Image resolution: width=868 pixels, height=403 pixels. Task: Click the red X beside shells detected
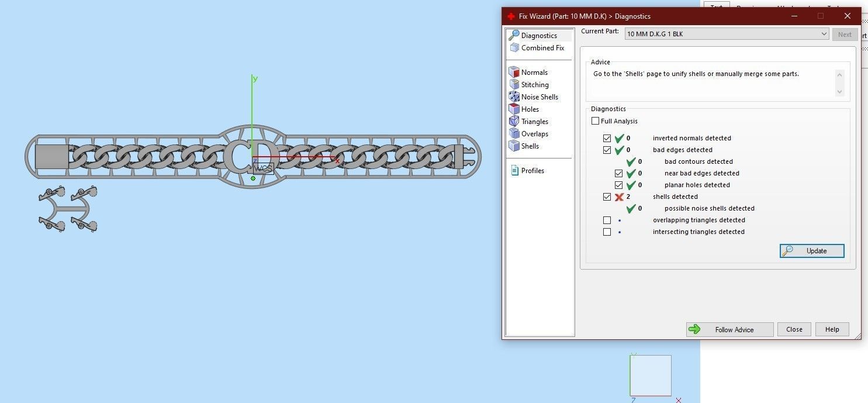(620, 197)
